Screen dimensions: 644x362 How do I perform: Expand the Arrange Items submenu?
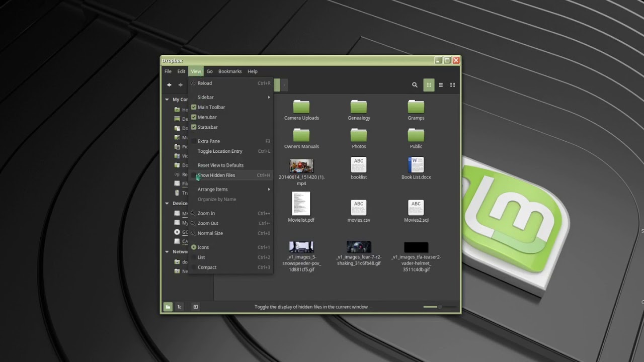[x=230, y=190]
